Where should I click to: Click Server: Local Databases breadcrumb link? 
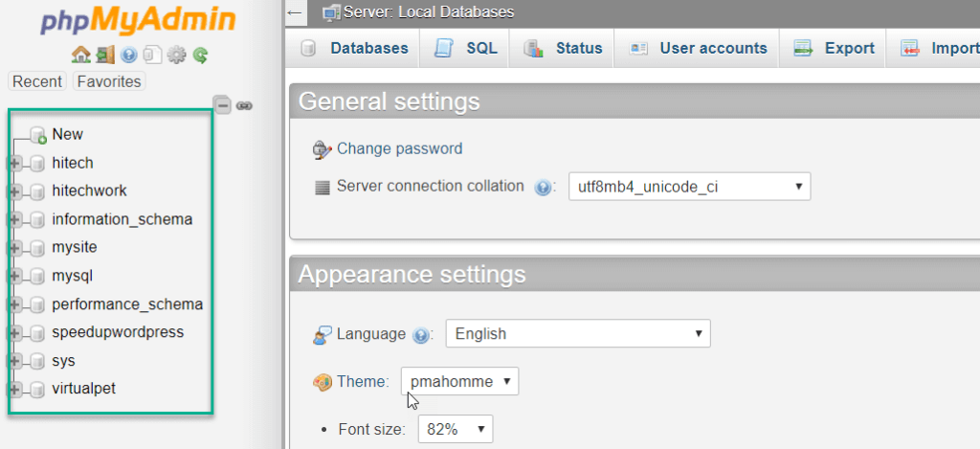[429, 11]
